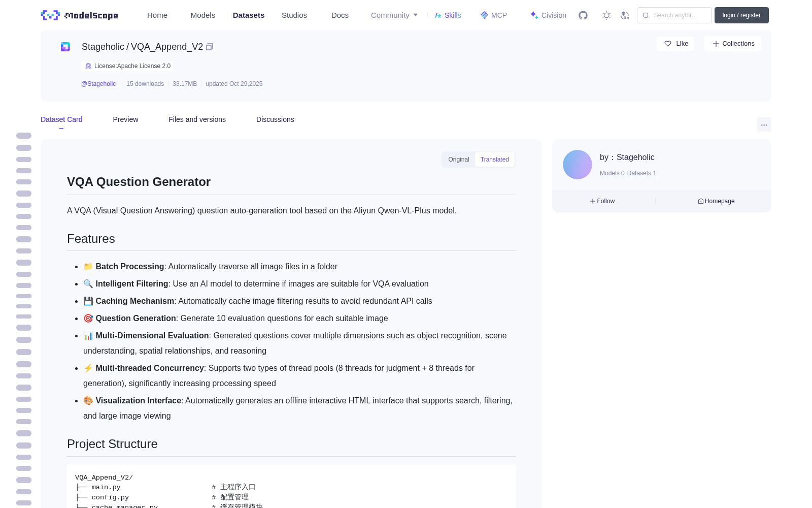This screenshot has height=508, width=812.
Task: Click the 'Project Structure' heading
Action: coord(112,444)
